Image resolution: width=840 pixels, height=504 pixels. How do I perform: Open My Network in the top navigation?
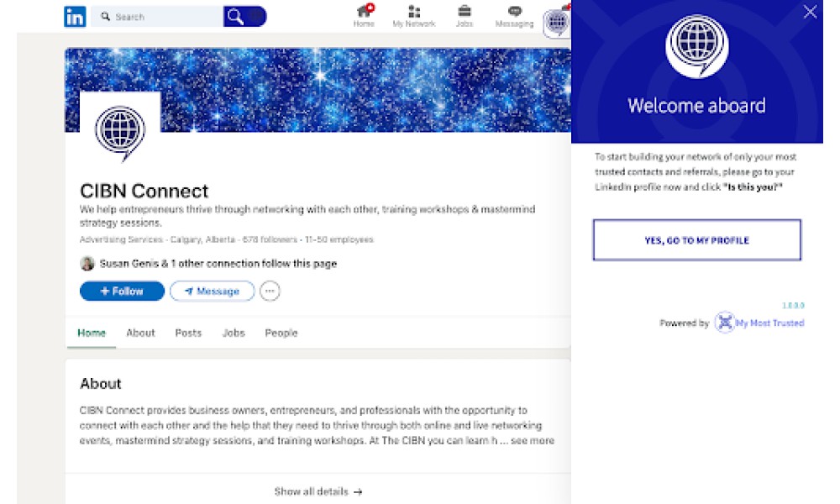pyautogui.click(x=414, y=16)
